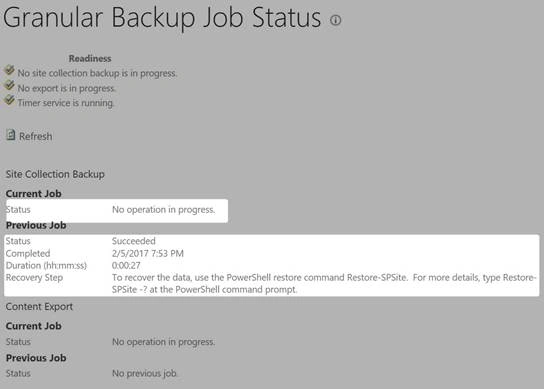The image size is (544, 389).
Task: Click the Content Export section heading
Action: [39, 306]
